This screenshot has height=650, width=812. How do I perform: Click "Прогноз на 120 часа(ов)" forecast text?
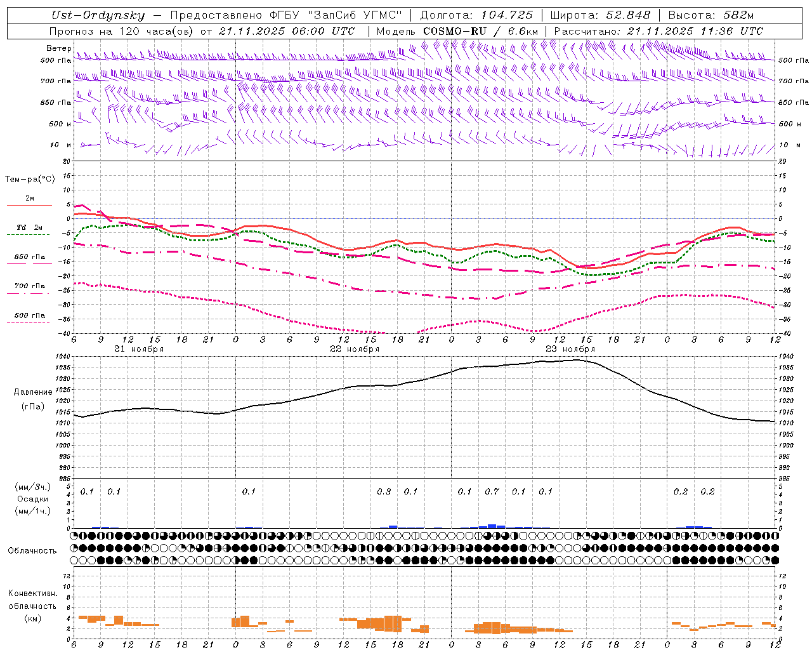pos(121,31)
